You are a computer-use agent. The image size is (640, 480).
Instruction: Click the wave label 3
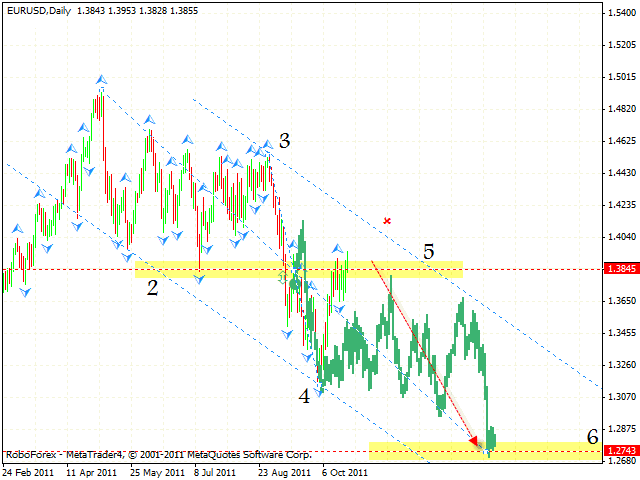285,142
